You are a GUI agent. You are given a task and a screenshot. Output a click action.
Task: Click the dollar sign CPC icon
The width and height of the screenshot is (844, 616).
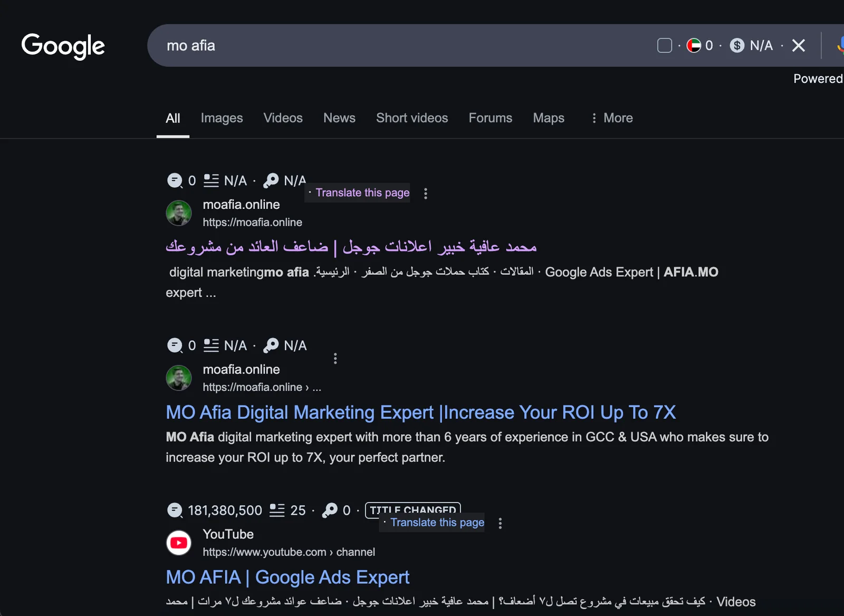(737, 46)
